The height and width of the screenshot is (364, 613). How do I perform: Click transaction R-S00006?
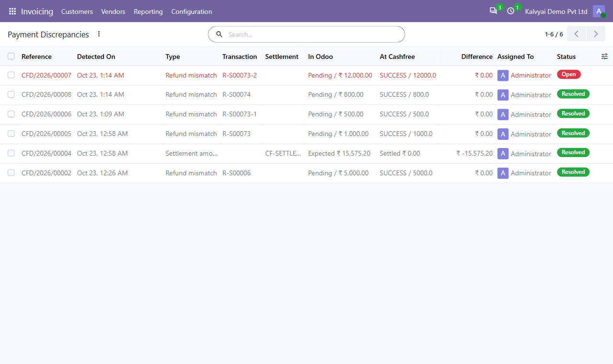tap(237, 173)
